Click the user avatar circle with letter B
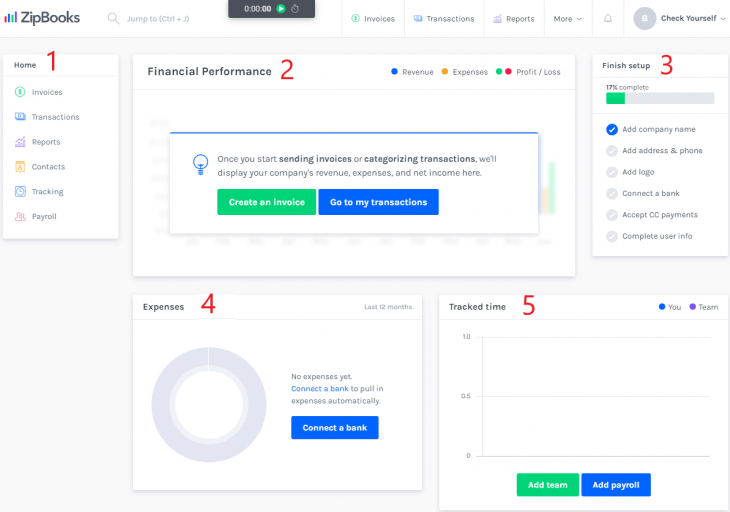730x512 pixels. pos(644,19)
